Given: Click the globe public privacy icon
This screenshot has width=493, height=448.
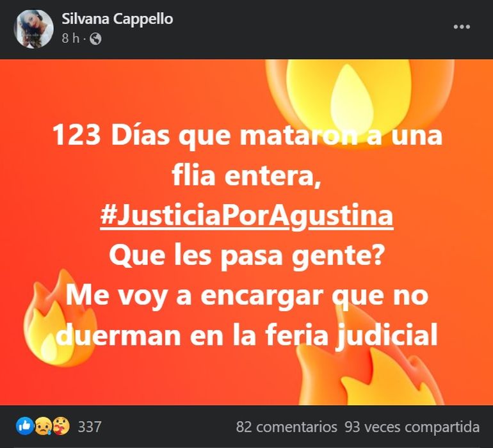Looking at the screenshot, I should point(95,39).
